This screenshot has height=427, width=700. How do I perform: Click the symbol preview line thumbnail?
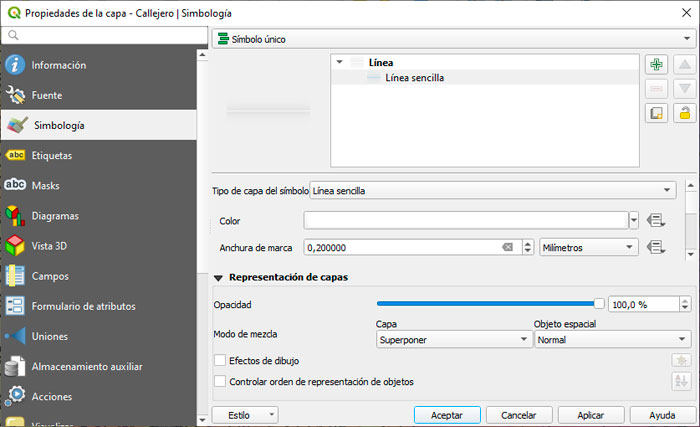tap(268, 109)
